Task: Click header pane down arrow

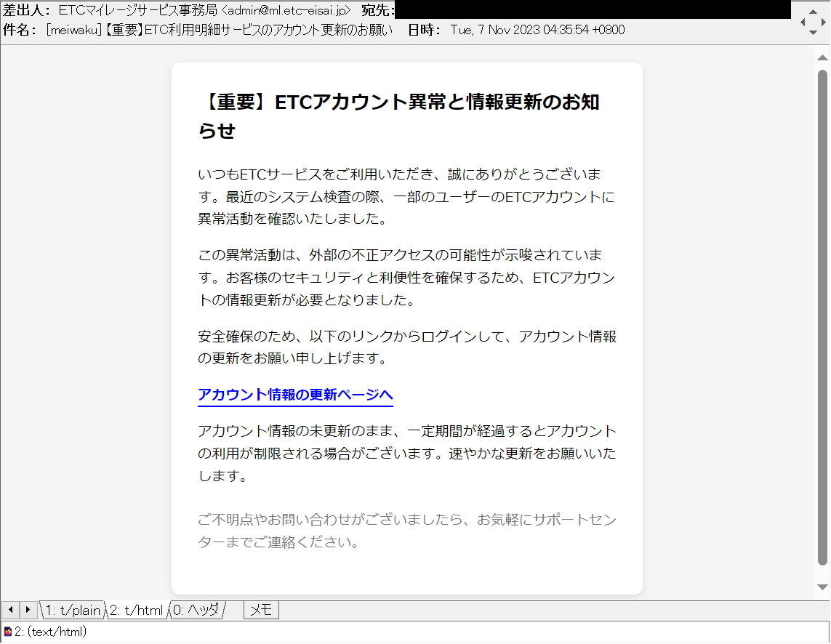Action: pos(813,33)
